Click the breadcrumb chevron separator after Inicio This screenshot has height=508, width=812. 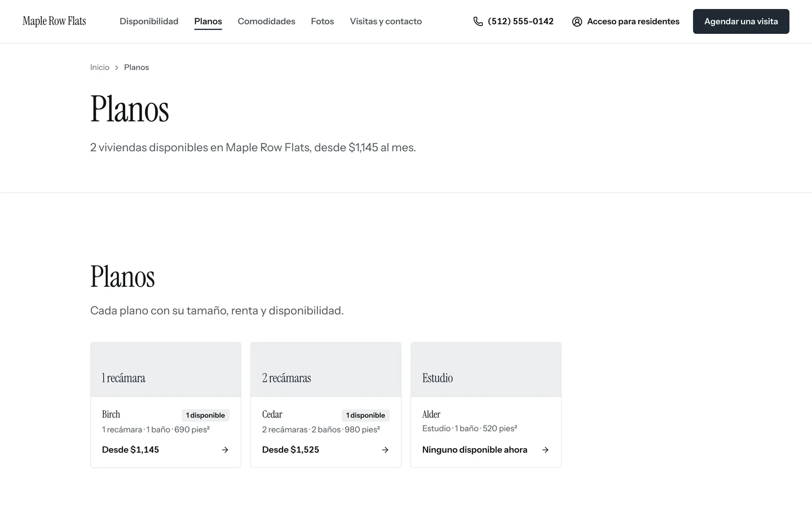tap(117, 68)
